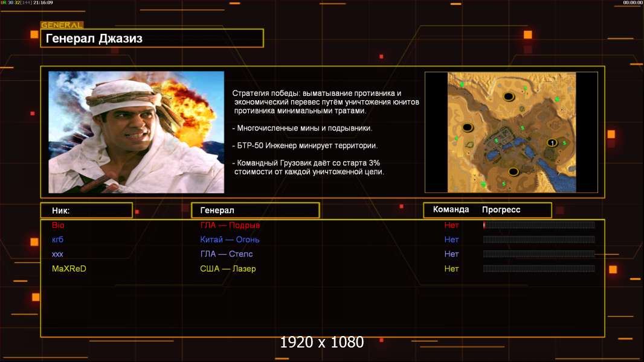Click the Прогресс column header
The width and height of the screenshot is (644, 362).
click(501, 210)
